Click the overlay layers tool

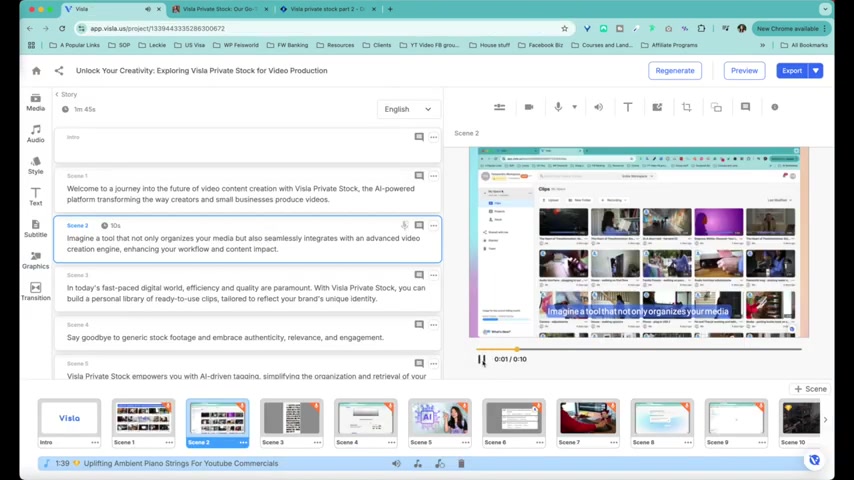[x=716, y=107]
